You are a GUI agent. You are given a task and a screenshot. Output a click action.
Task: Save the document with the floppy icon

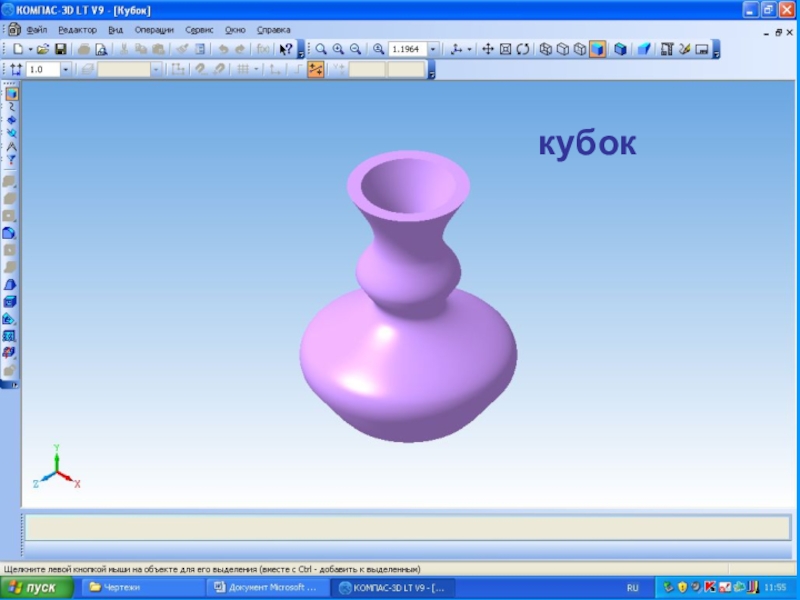point(60,49)
